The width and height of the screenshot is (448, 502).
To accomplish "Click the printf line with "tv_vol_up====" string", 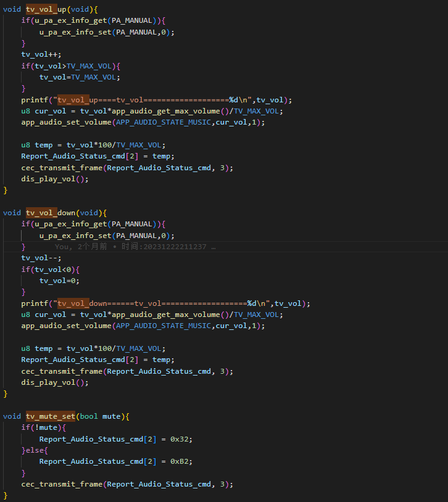I will pyautogui.click(x=157, y=100).
